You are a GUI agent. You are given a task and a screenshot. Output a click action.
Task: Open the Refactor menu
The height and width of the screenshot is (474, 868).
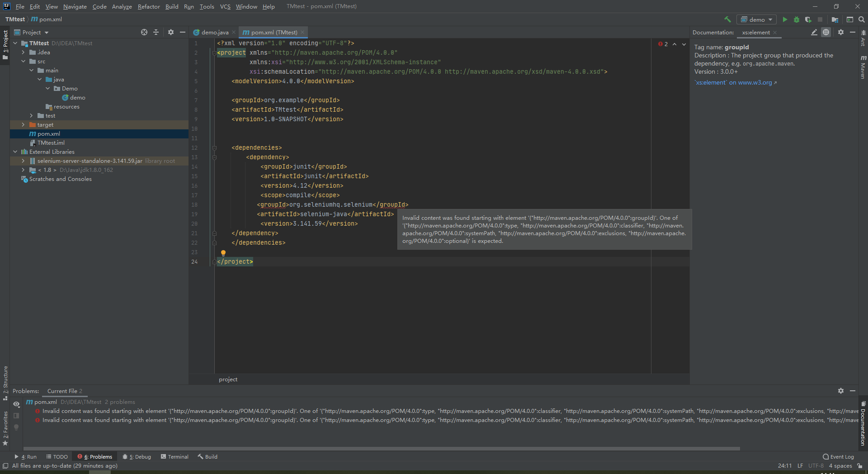coord(149,6)
